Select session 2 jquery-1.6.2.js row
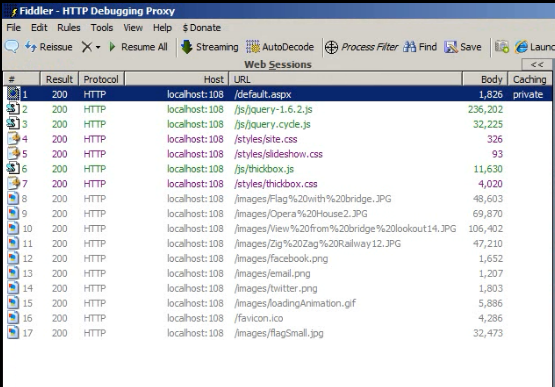 point(278,109)
